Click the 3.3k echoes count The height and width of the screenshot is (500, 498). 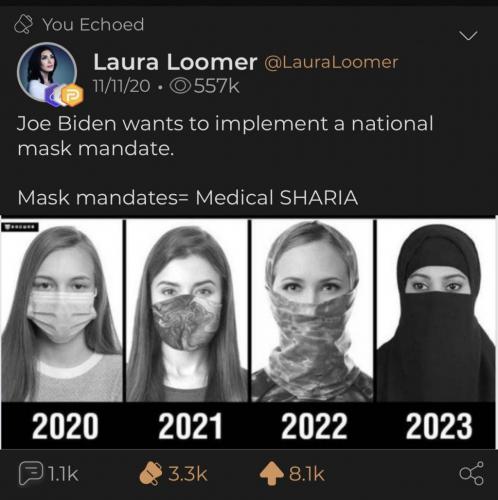click(x=187, y=474)
